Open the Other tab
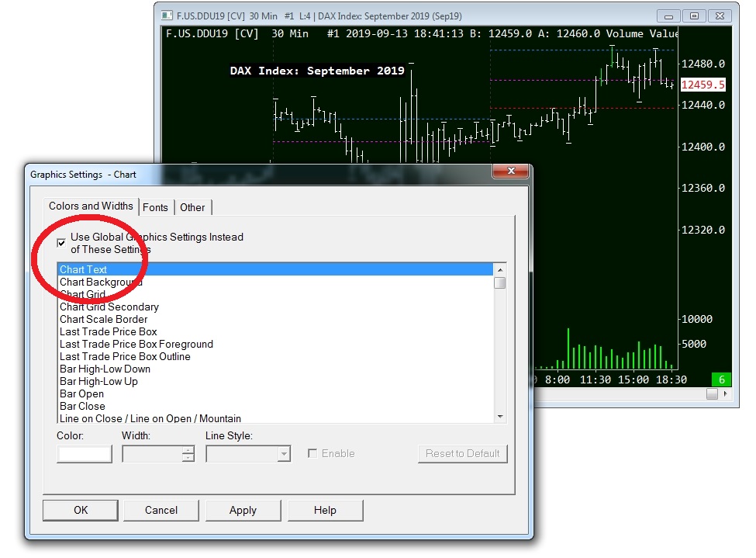Screen dimensions: 756x558 coord(192,207)
